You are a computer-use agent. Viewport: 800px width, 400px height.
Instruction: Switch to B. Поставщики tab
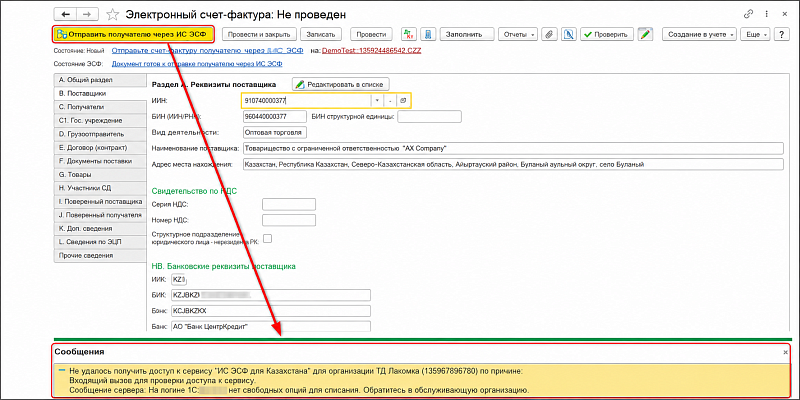pyautogui.click(x=100, y=94)
